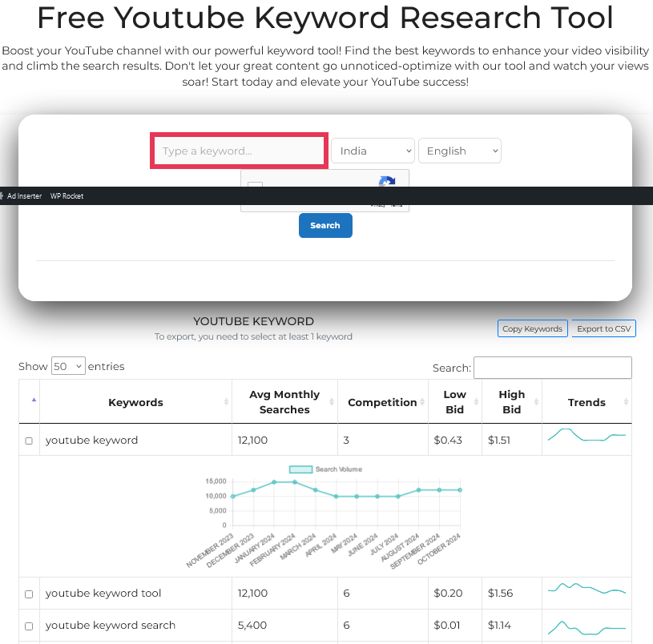Click the $1.14 high bid value
Image resolution: width=653 pixels, height=644 pixels.
coord(499,625)
